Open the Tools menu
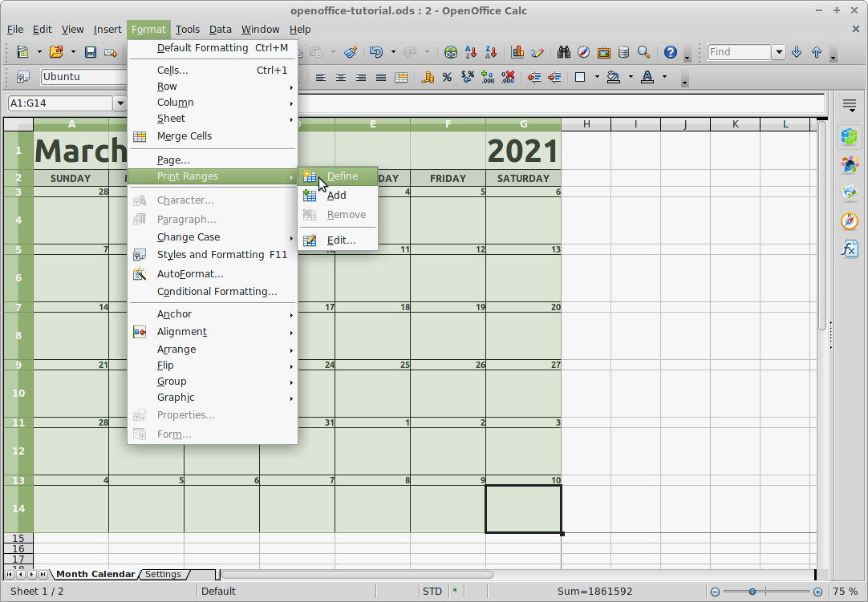The width and height of the screenshot is (868, 602). click(x=188, y=29)
